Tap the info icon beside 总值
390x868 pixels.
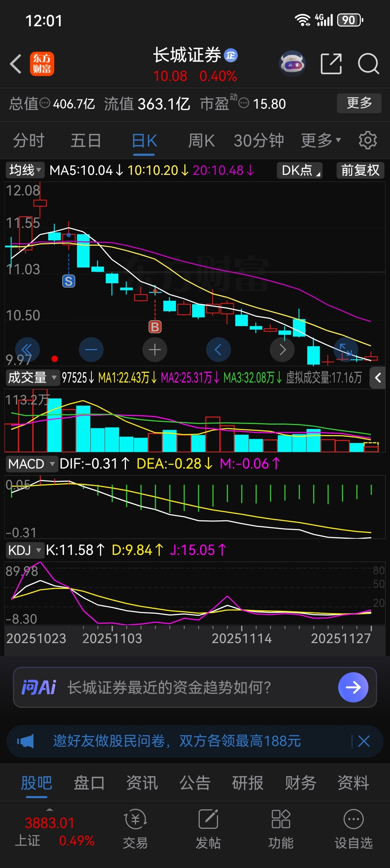[x=45, y=103]
